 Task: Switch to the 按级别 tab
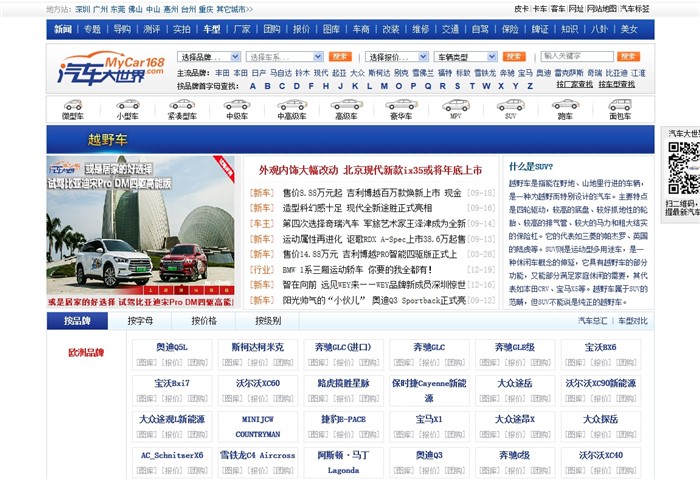268,321
